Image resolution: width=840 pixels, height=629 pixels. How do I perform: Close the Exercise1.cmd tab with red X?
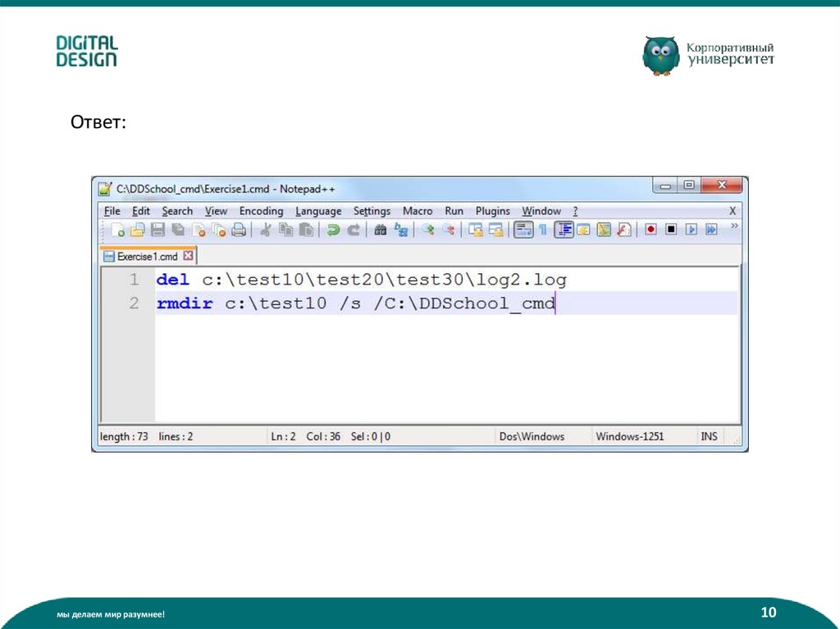188,256
